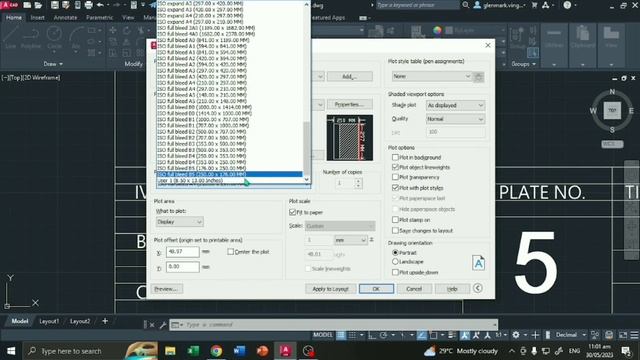Open the Parametric ribbon tab
Screen dimensions: 640x360
coord(100,18)
